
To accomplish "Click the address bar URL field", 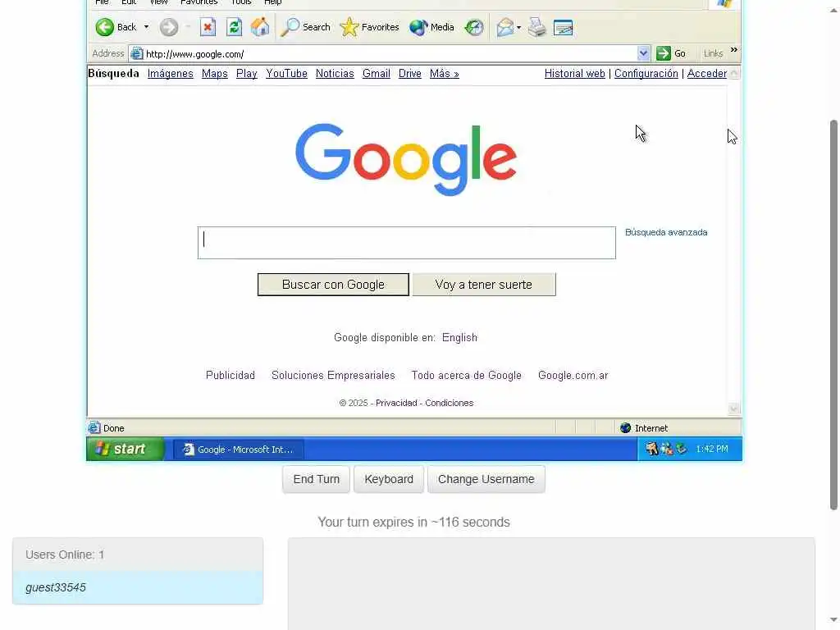I will tap(390, 53).
